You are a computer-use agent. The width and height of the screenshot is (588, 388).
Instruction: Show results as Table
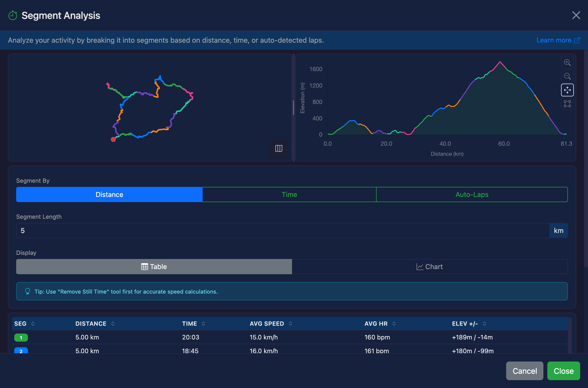coord(154,267)
